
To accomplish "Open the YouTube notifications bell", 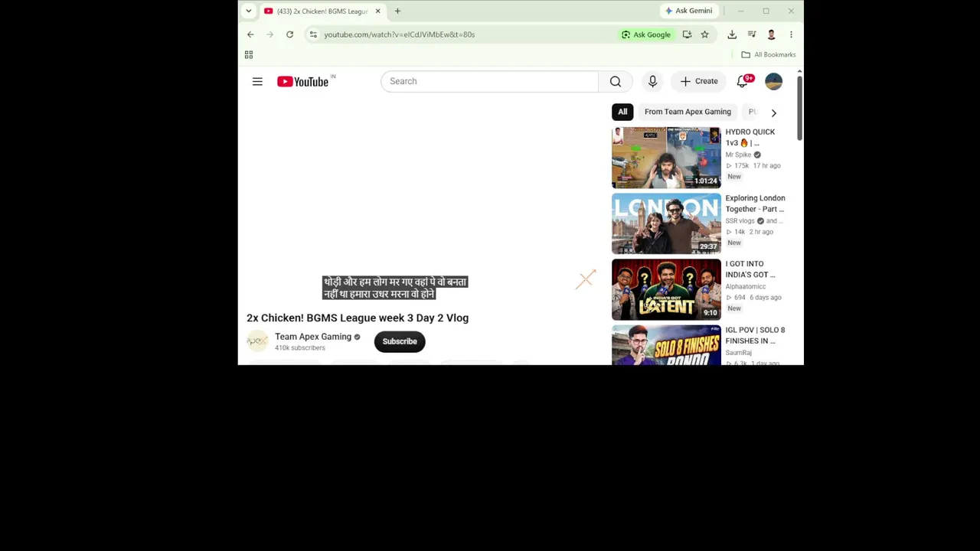I will [x=742, y=81].
